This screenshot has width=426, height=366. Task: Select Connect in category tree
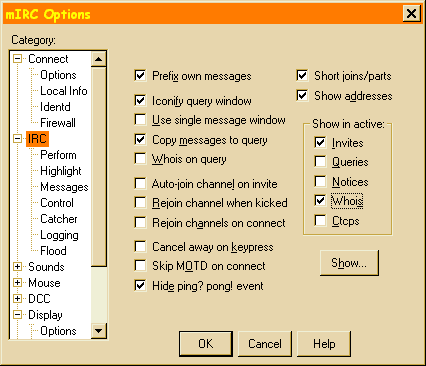48,59
